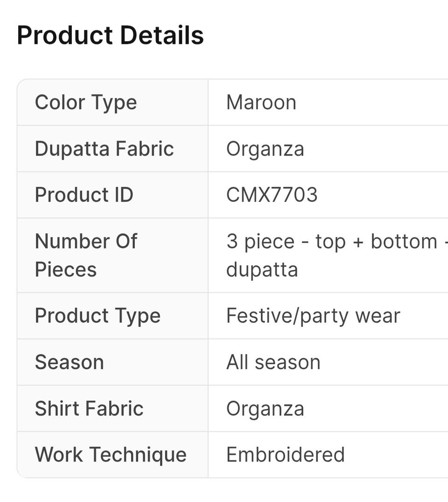Select the Number Of Pieces label
Viewport: 448px width, 502px height.
coord(86,255)
